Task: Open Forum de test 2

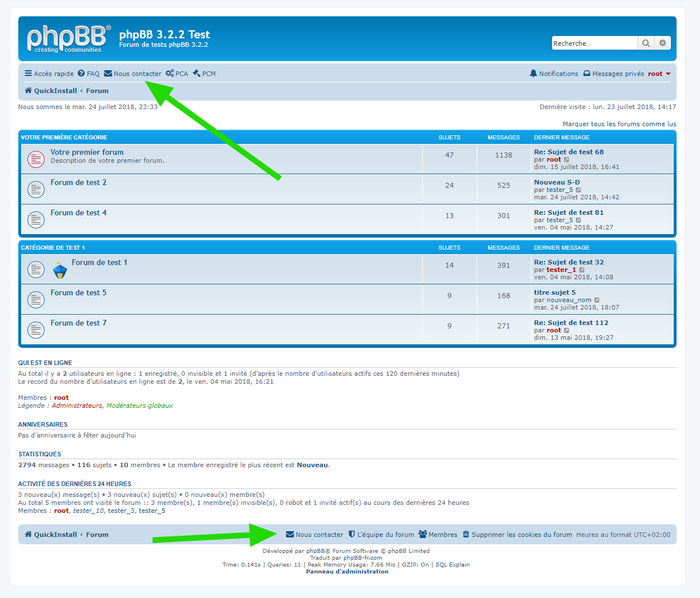Action: [78, 182]
